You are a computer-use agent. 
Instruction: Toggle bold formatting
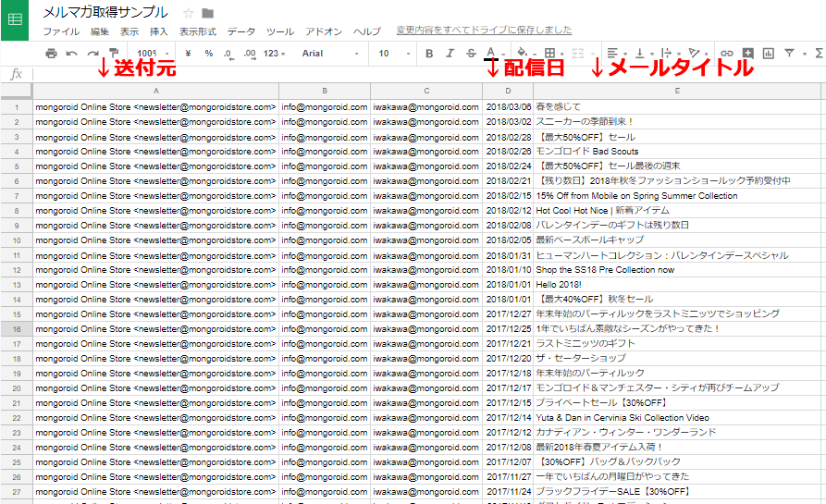(429, 54)
